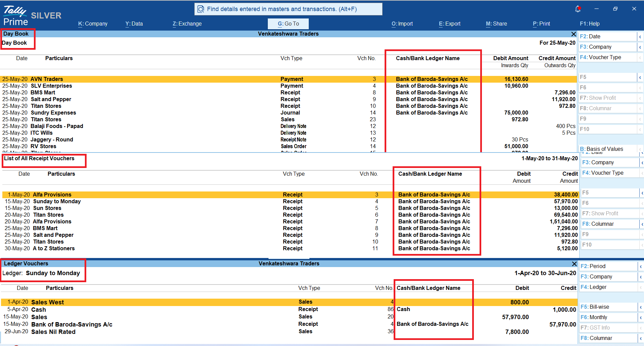
Task: Expand the chevron next to Ledger Vouchers F3: Company
Action: point(641,277)
